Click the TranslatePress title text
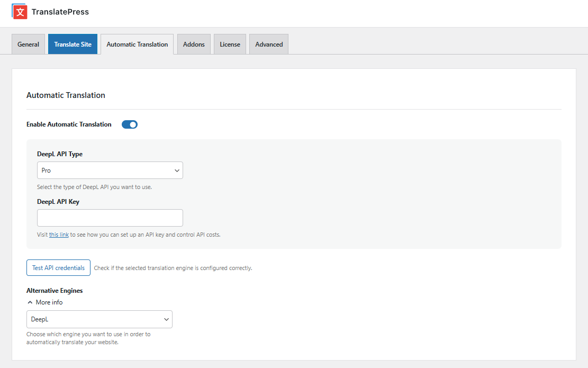 60,12
